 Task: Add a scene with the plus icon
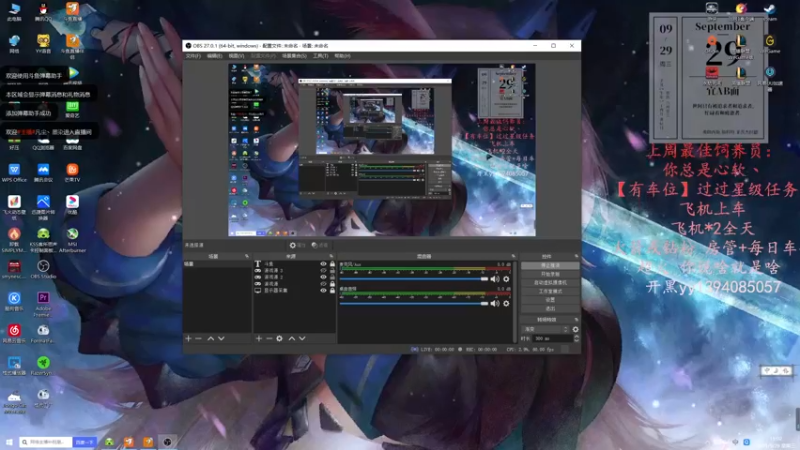[x=188, y=338]
